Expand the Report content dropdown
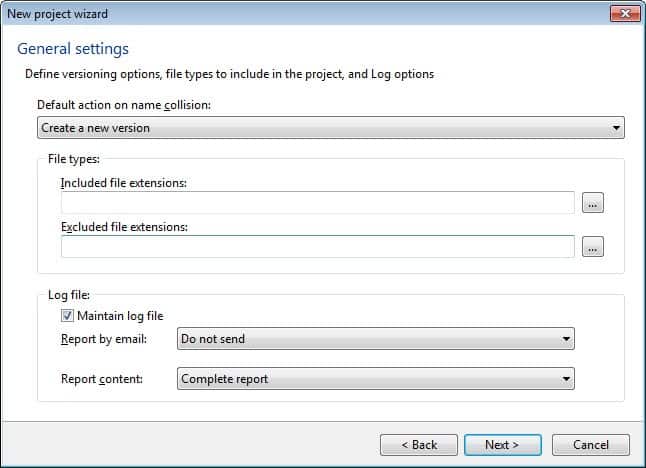 tap(375, 379)
